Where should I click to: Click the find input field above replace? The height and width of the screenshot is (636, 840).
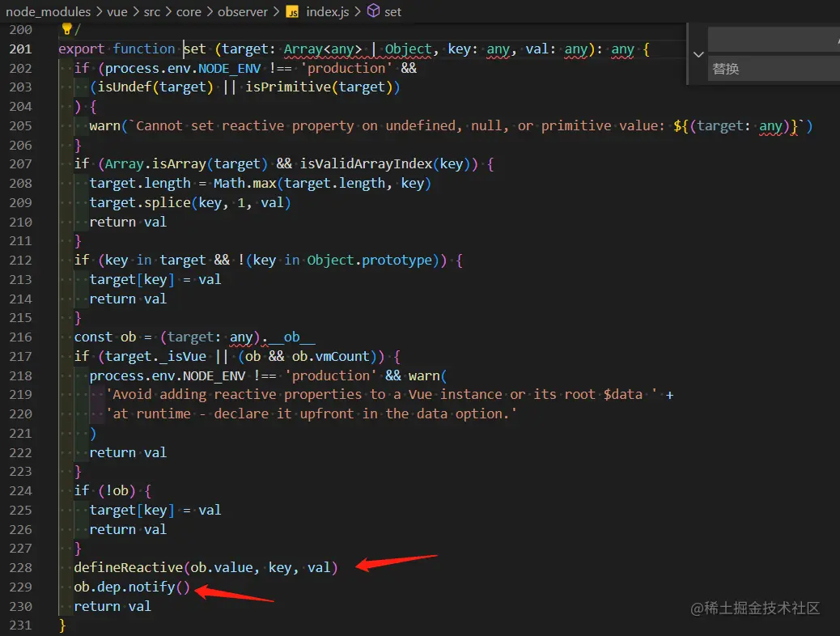tap(774, 40)
